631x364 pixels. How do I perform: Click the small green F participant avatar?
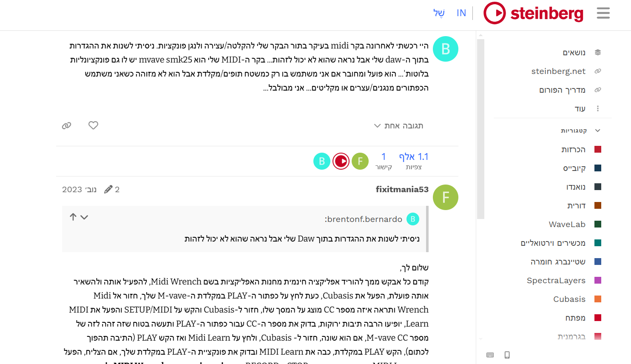[x=360, y=161]
